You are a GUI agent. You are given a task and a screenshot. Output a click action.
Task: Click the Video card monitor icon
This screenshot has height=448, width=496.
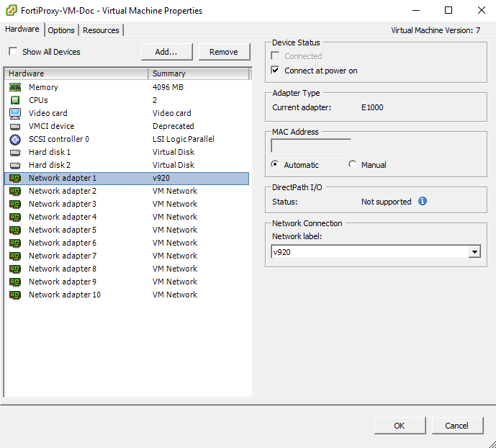pyautogui.click(x=15, y=113)
